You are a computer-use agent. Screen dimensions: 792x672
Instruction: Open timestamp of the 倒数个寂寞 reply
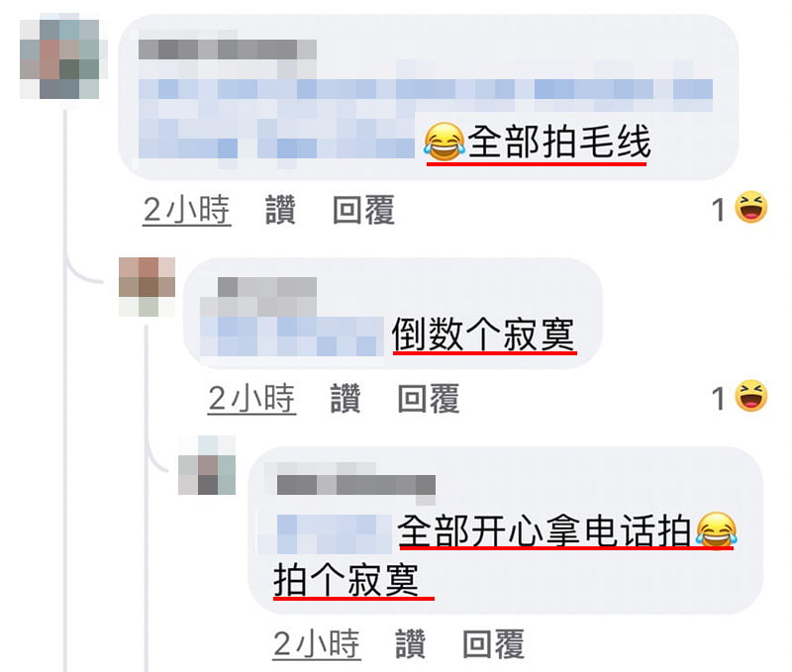point(251,398)
